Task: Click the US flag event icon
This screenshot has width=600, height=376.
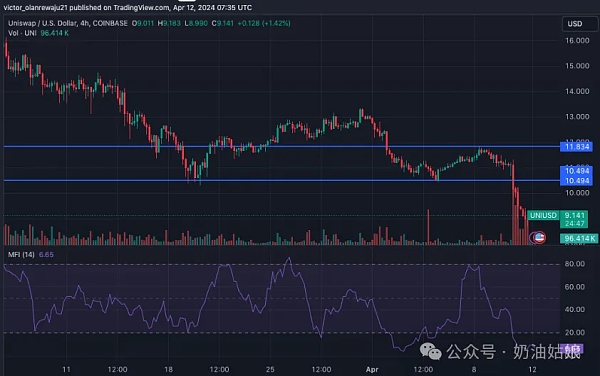Action: [x=540, y=238]
